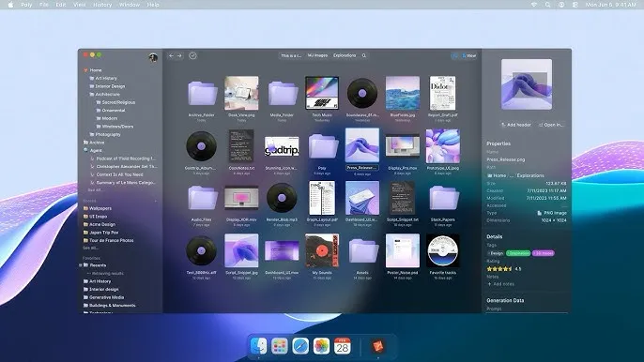The width and height of the screenshot is (644, 362).
Task: Select the Photography folder in sidebar
Action: click(105, 134)
